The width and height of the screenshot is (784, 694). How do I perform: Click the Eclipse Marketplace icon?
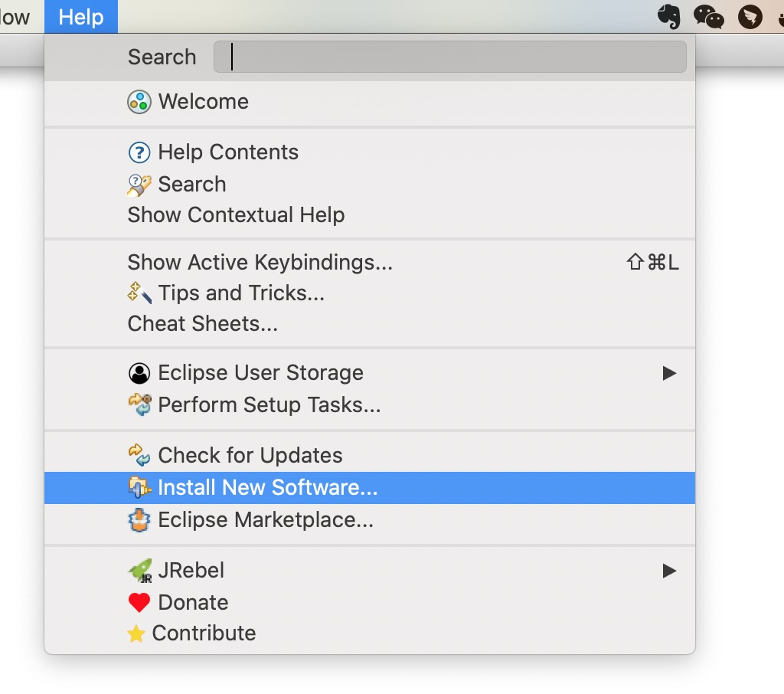[139, 520]
